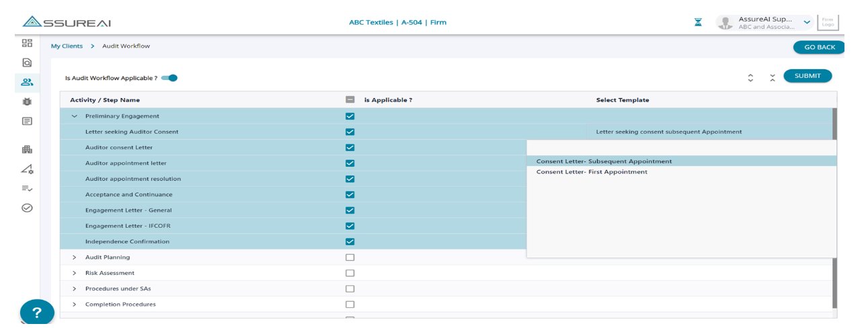This screenshot has width=868, height=328.
Task: Open the dashboard grid icon in sidebar
Action: 27,43
